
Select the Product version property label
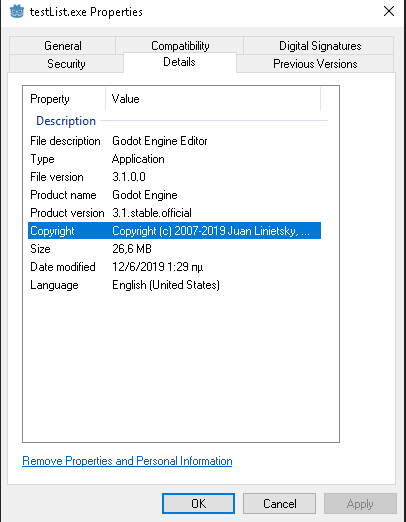67,213
